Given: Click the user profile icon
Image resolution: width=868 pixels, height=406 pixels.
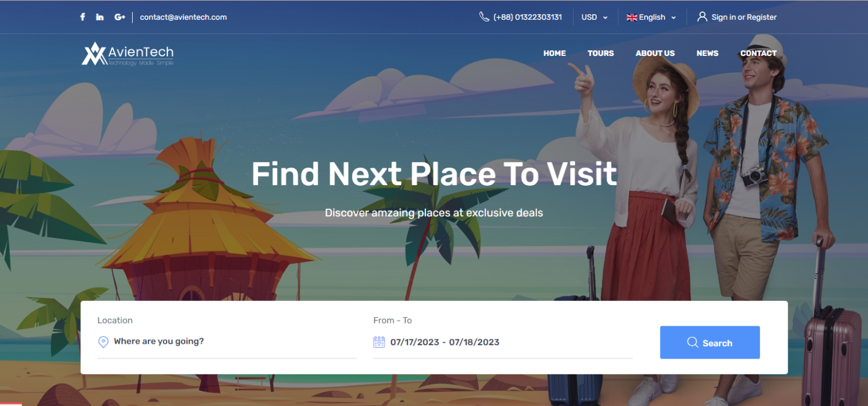Looking at the screenshot, I should point(702,16).
